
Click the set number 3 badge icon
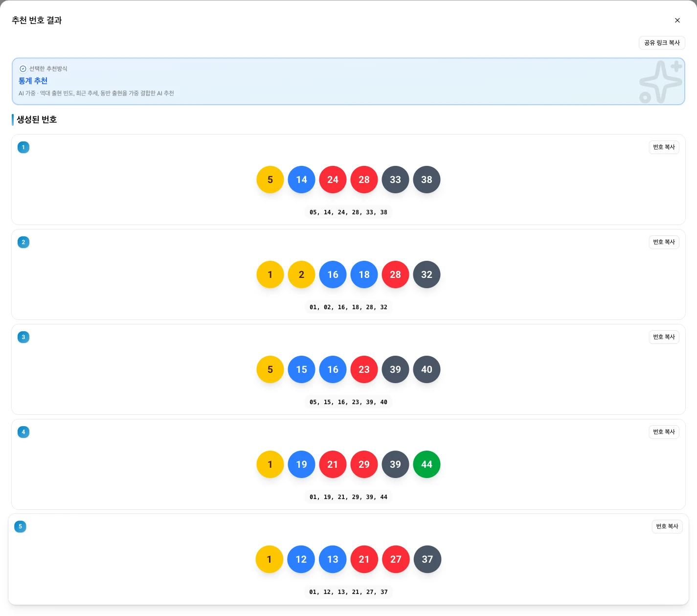click(23, 337)
